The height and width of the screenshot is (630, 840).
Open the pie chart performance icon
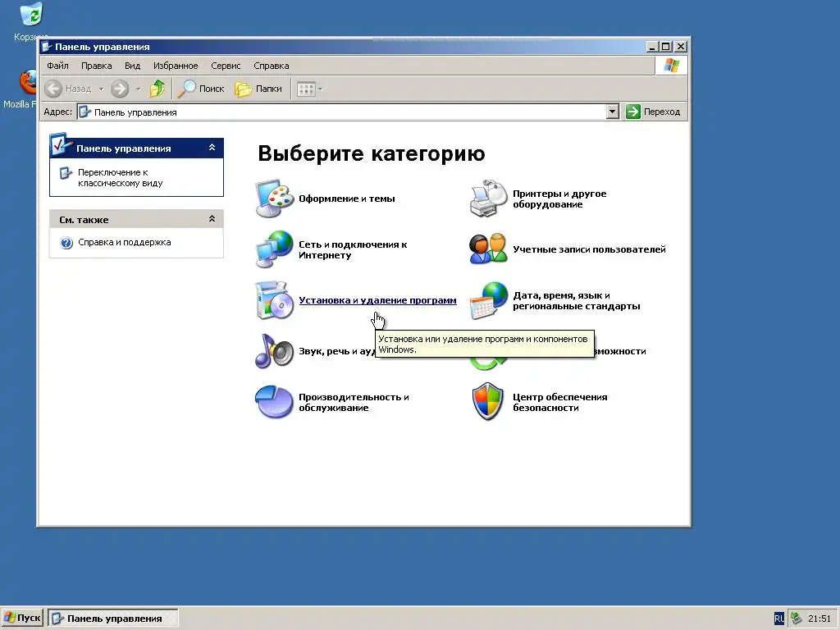274,402
